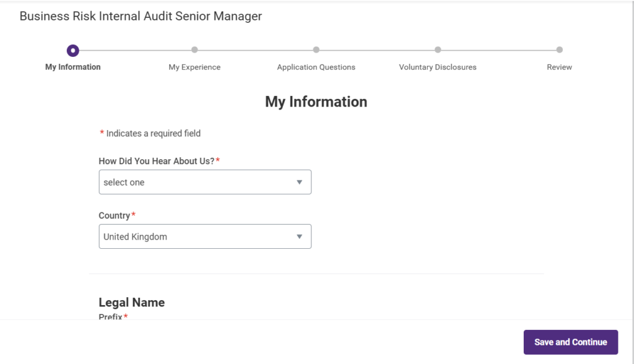Viewport: 634px width, 364px height.
Task: Select the Voluntary Disclosures step dot
Action: 438,50
